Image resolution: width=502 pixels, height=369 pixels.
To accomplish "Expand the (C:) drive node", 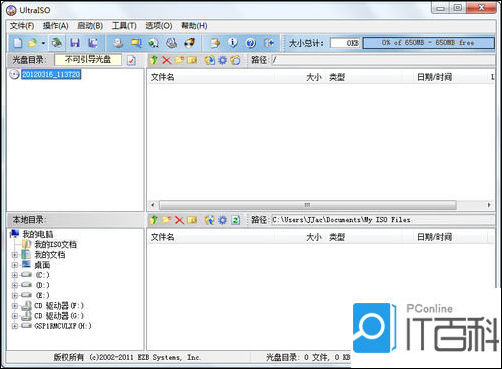I will [x=15, y=275].
